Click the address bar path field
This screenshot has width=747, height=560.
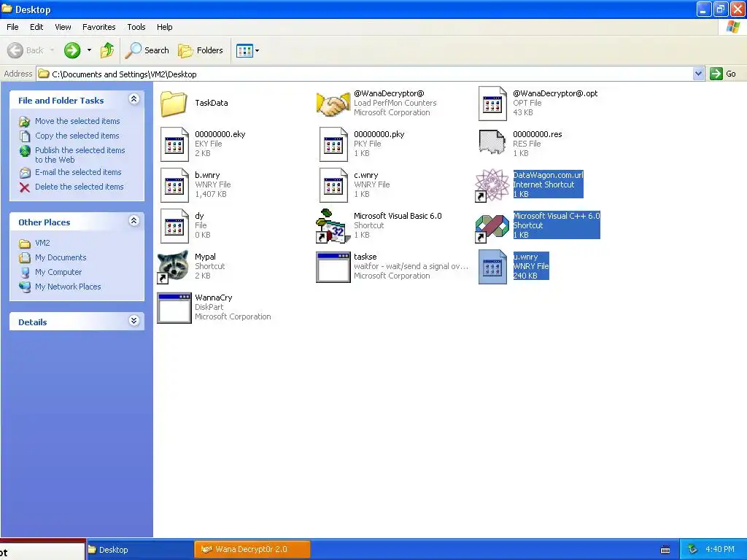pyautogui.click(x=365, y=74)
